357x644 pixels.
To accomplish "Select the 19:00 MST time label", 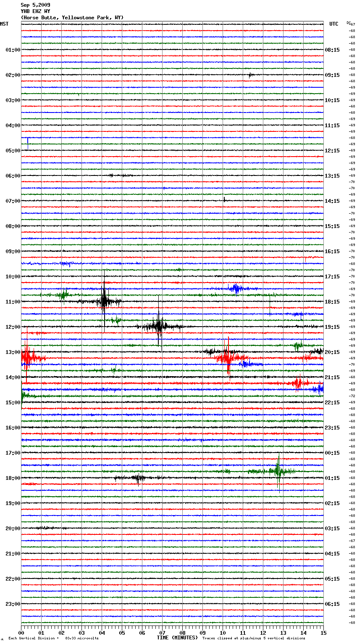I will pos(13,503).
